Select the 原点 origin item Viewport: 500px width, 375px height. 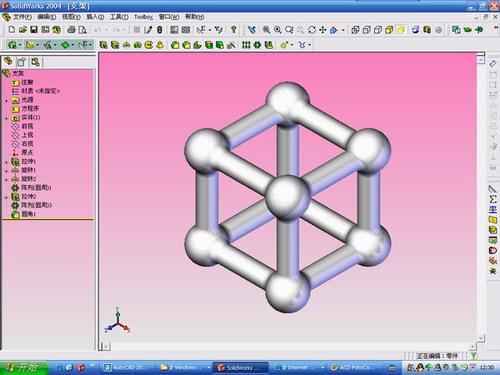click(x=23, y=152)
